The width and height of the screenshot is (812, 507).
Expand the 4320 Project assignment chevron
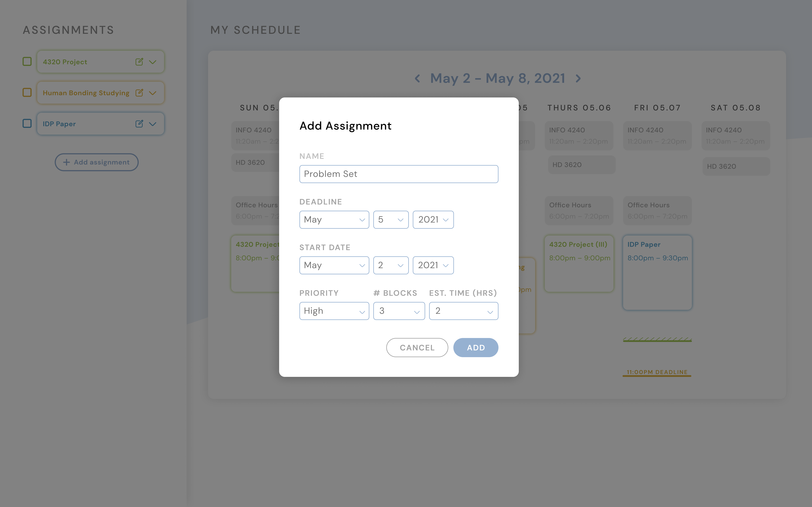(153, 62)
